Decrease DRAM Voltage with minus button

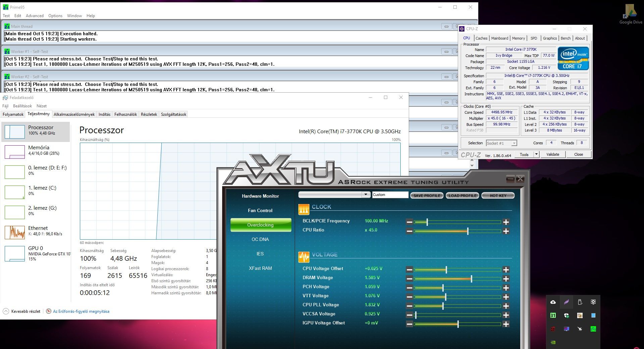coord(409,279)
